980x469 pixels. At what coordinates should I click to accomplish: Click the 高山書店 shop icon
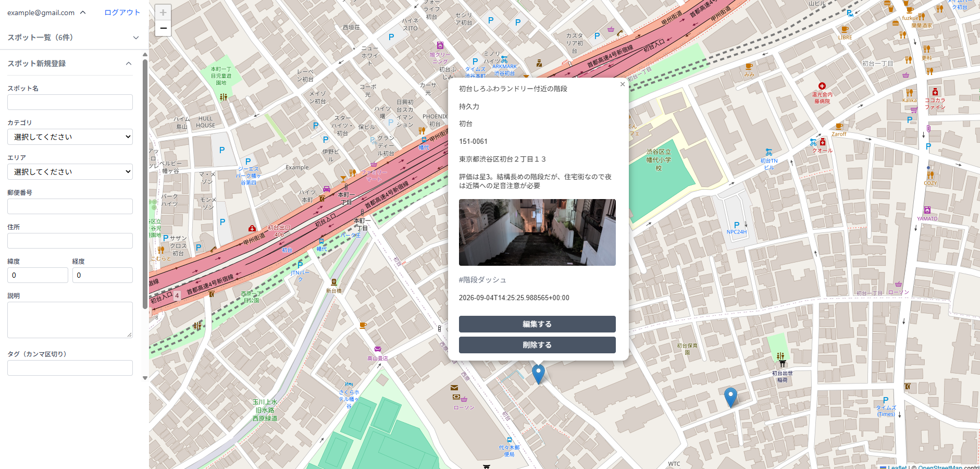[378, 349]
